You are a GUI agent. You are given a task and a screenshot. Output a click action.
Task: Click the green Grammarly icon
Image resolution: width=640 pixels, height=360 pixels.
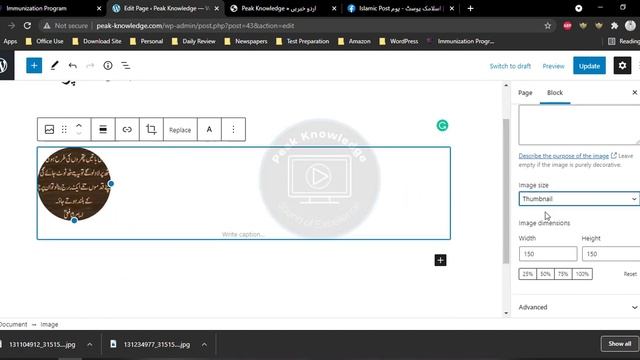click(442, 125)
